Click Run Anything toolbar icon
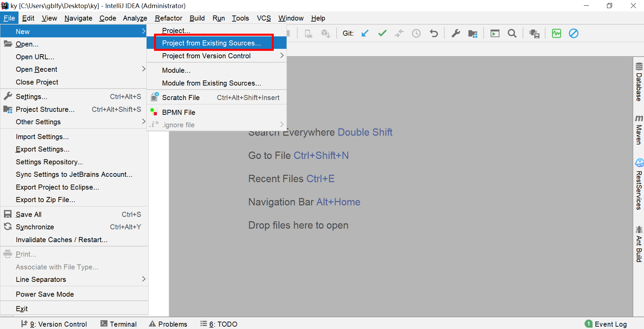 coord(495,33)
